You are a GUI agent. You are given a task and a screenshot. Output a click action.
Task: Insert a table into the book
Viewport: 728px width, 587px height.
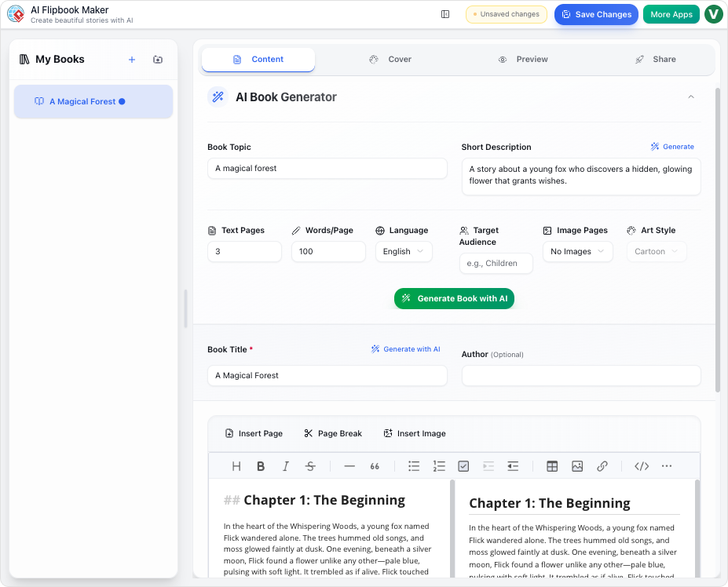coord(552,465)
